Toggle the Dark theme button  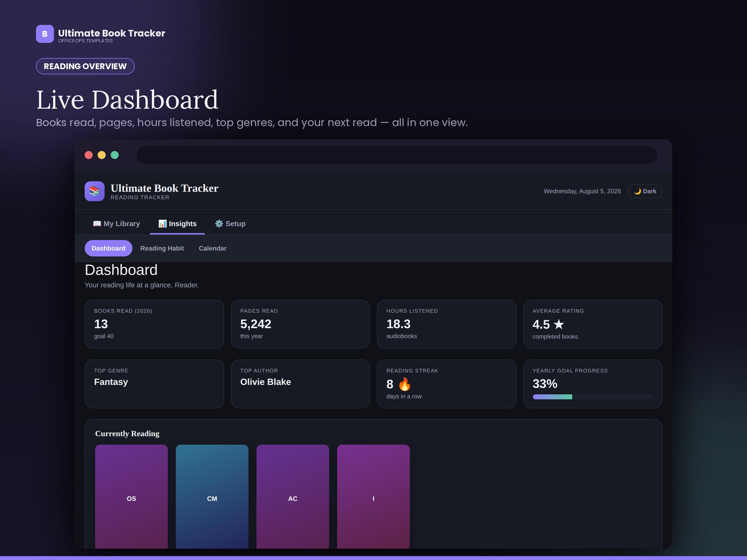645,191
